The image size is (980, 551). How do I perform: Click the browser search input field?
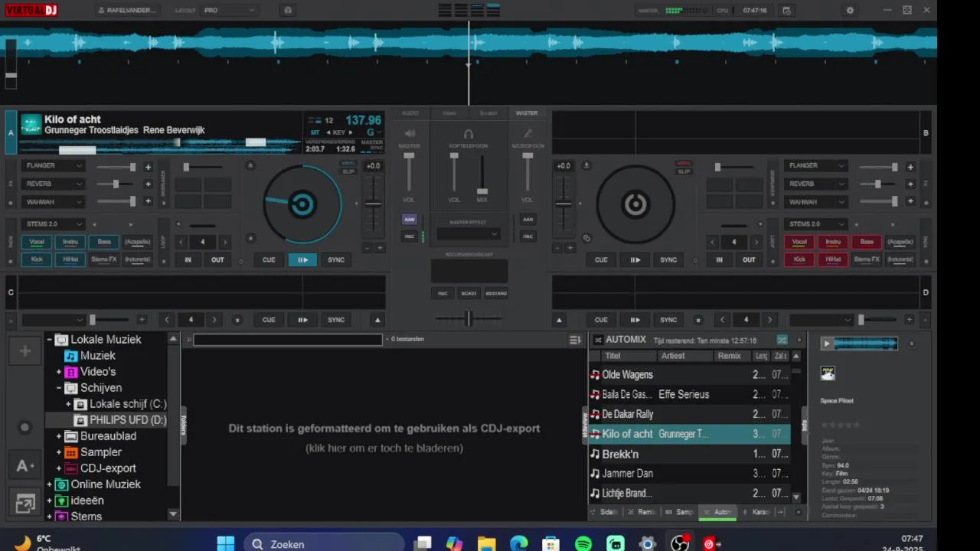point(288,340)
